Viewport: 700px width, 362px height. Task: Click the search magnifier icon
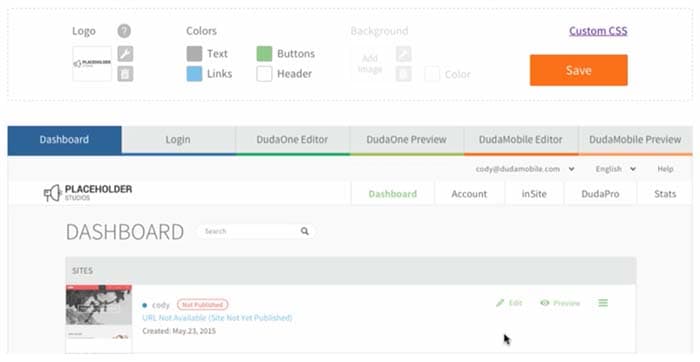(x=304, y=231)
